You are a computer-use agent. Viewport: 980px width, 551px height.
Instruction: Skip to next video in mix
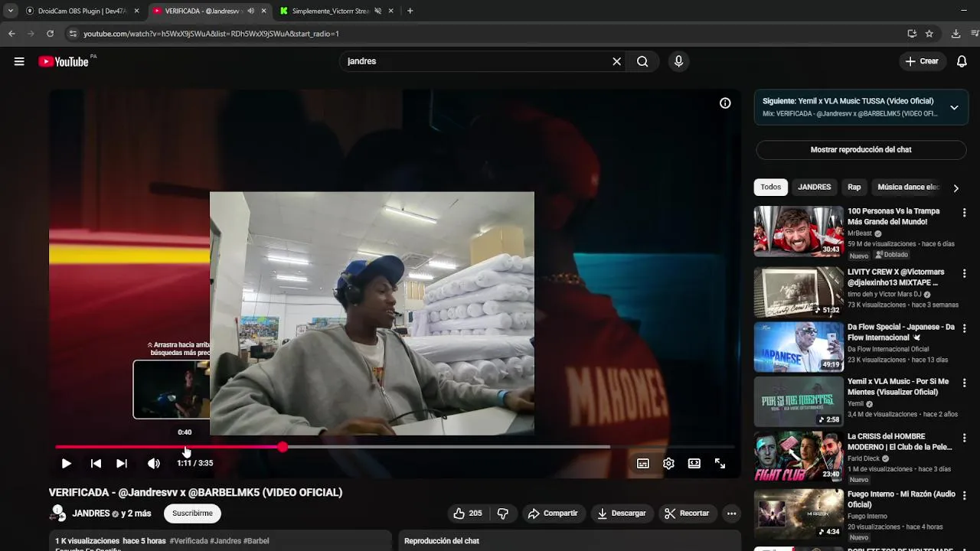[x=122, y=463]
